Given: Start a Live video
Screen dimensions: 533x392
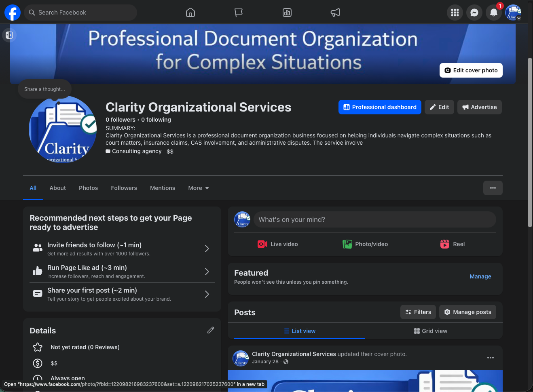Looking at the screenshot, I should tap(277, 244).
